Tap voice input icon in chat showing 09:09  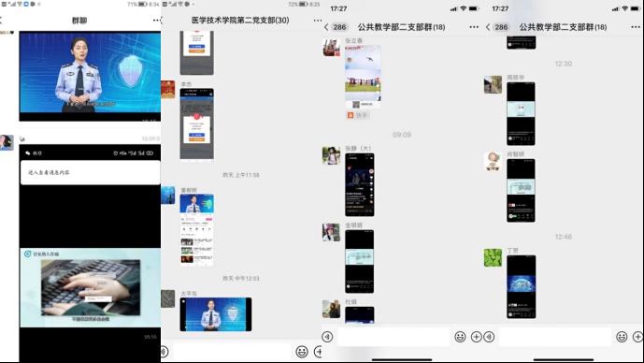pyautogui.click(x=327, y=337)
